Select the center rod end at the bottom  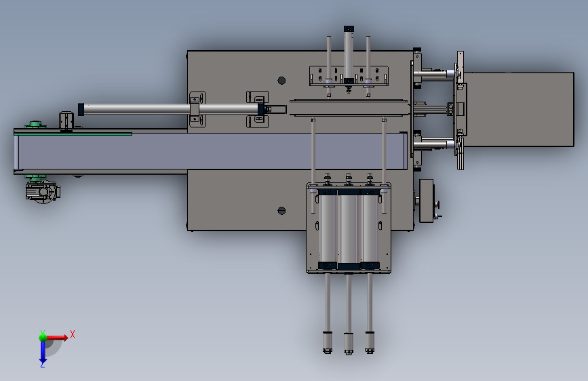pos(349,344)
